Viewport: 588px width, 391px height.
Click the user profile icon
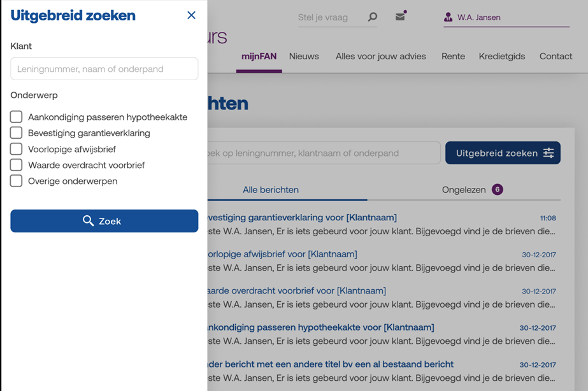[x=448, y=17]
